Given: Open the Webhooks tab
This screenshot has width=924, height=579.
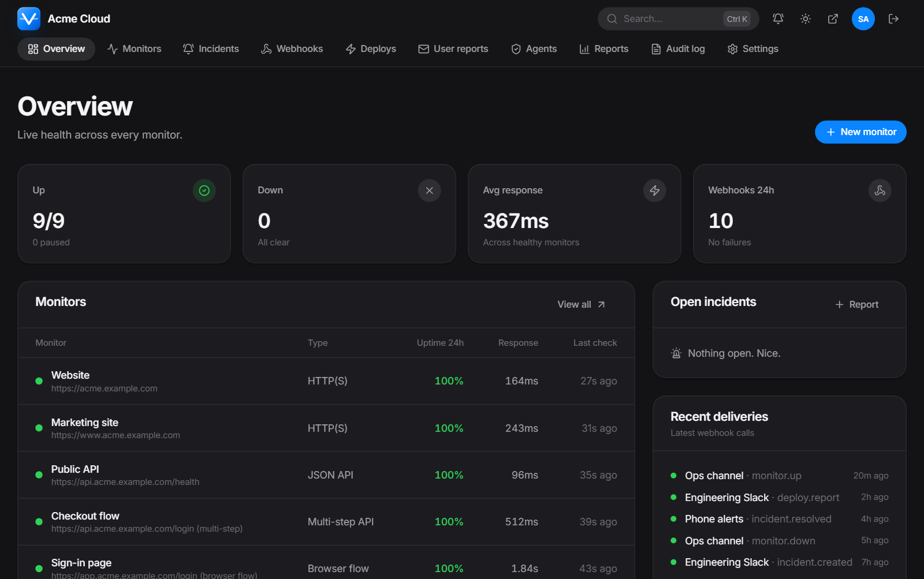Looking at the screenshot, I should coord(292,49).
